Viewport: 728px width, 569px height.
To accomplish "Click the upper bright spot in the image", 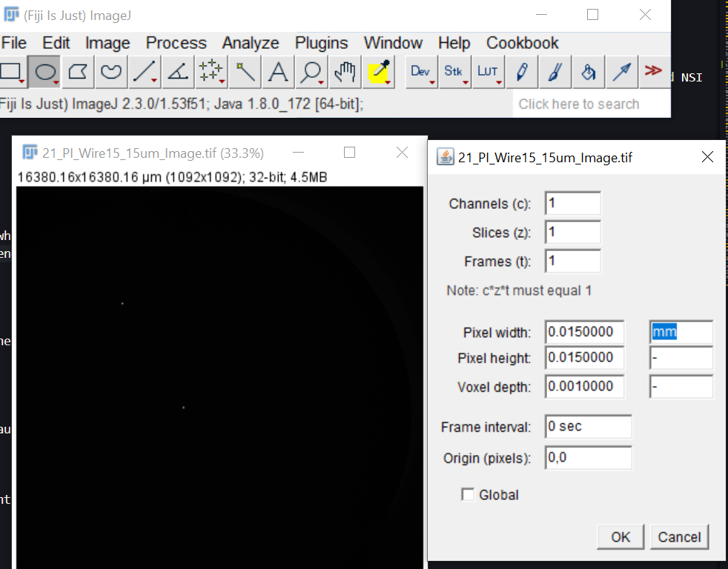I will pos(122,304).
